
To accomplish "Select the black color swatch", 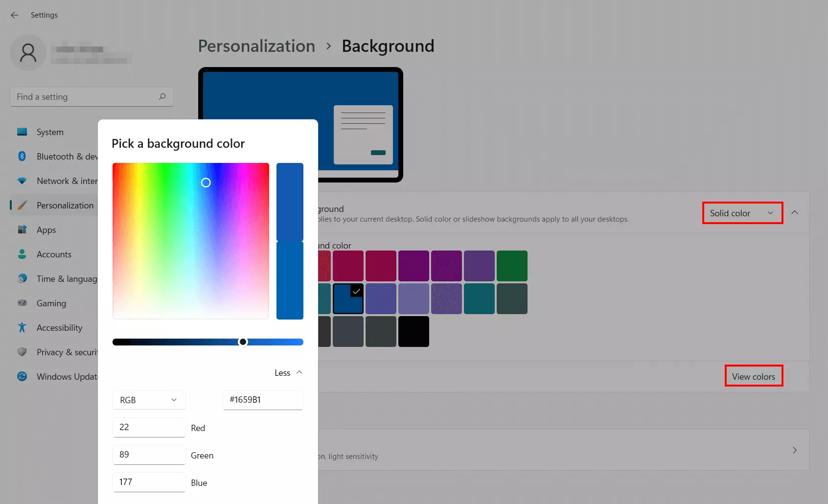I will click(414, 331).
